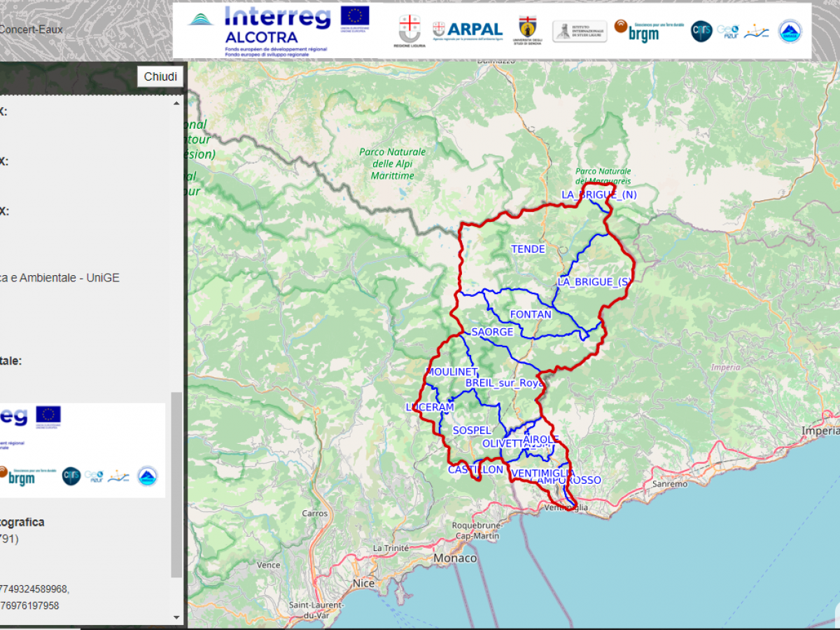Image resolution: width=840 pixels, height=630 pixels.
Task: Click Sanremo city label on the map
Action: (670, 484)
